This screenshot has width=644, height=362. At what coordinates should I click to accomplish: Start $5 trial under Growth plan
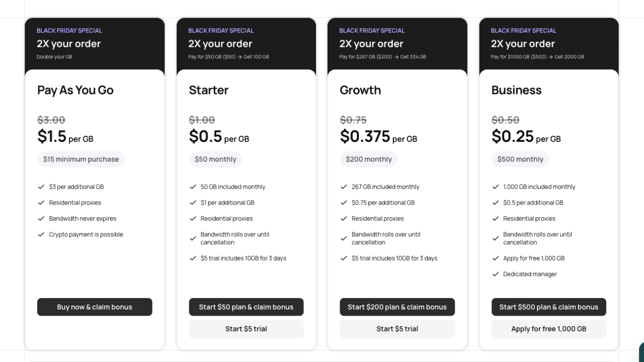(397, 329)
